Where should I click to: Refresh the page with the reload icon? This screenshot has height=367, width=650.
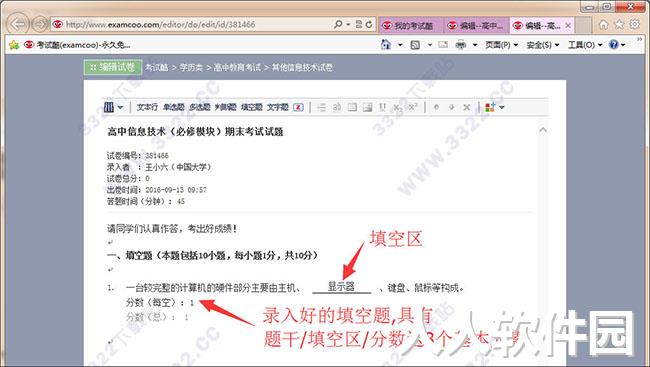pyautogui.click(x=369, y=24)
